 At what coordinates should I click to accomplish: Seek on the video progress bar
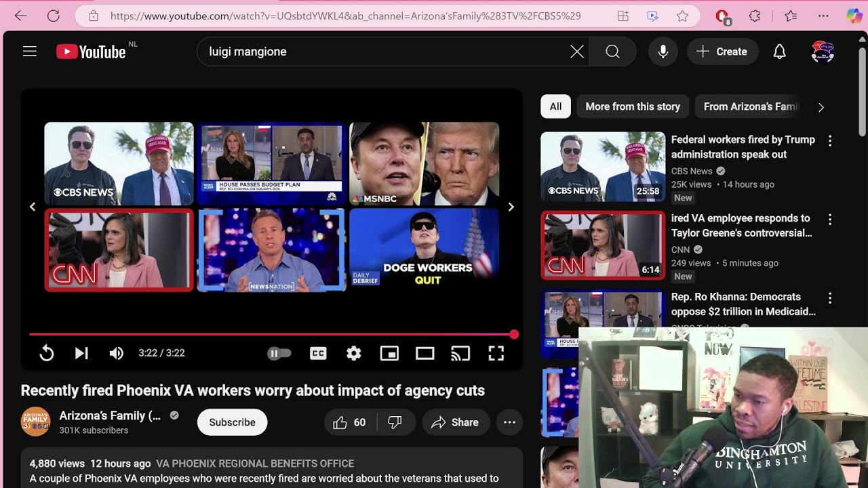[272, 334]
